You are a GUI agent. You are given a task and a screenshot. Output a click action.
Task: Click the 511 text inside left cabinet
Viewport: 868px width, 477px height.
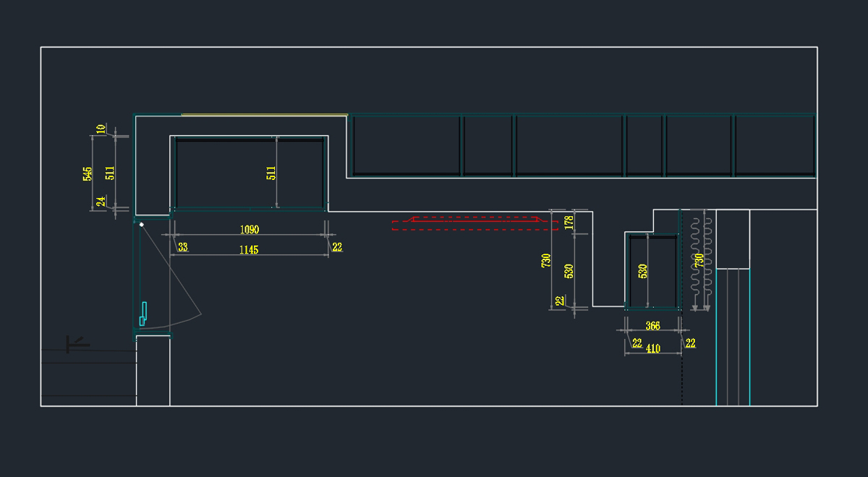[271, 173]
